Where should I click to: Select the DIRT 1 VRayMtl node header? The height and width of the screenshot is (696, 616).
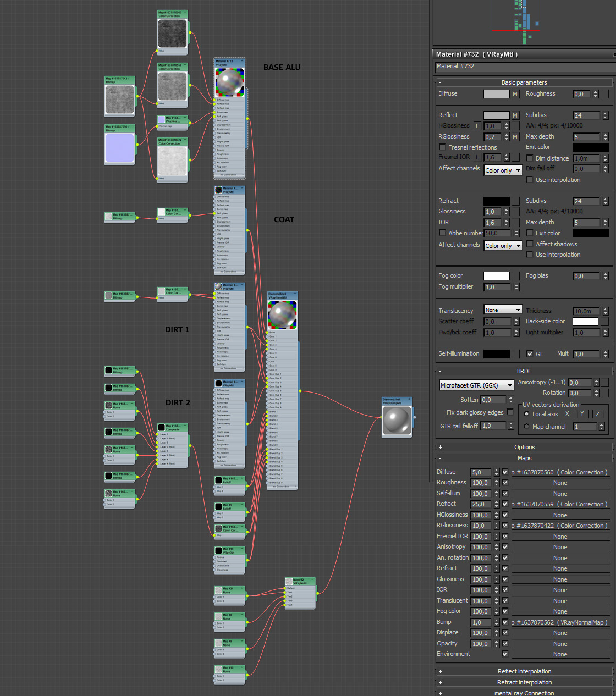tap(229, 286)
